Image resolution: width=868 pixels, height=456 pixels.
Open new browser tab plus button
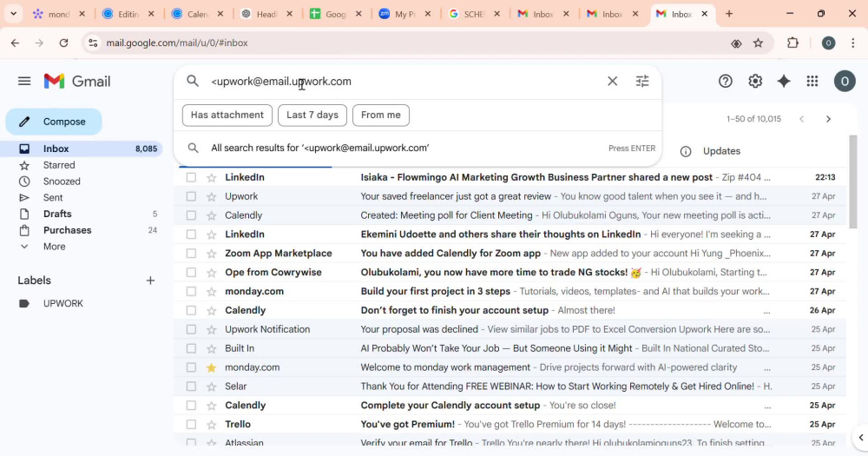pos(729,14)
